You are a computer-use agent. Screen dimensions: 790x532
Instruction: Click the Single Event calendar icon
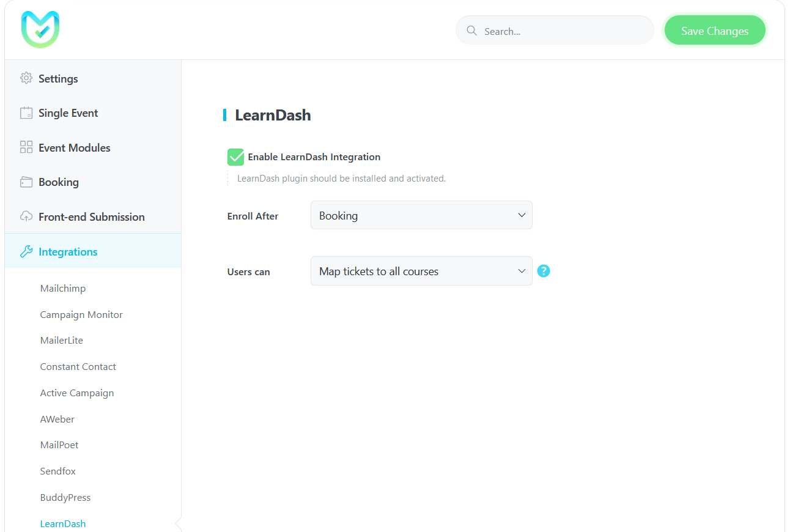click(26, 113)
